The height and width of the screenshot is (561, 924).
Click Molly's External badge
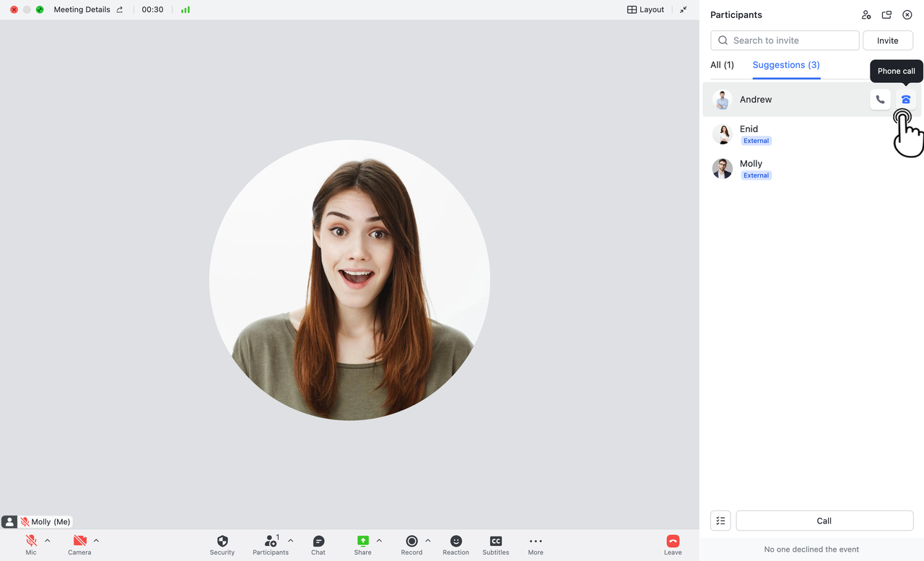click(x=756, y=175)
